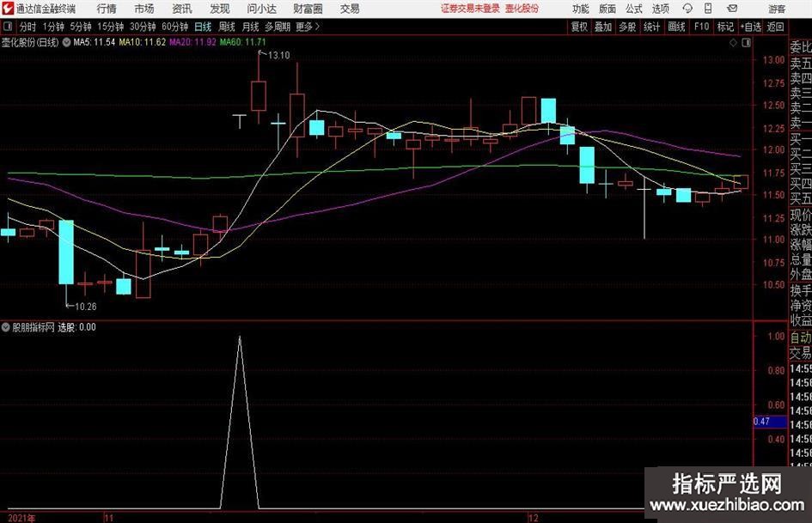The width and height of the screenshot is (812, 523).
Task: Click 证券交易未登录 login link
Action: tap(470, 9)
